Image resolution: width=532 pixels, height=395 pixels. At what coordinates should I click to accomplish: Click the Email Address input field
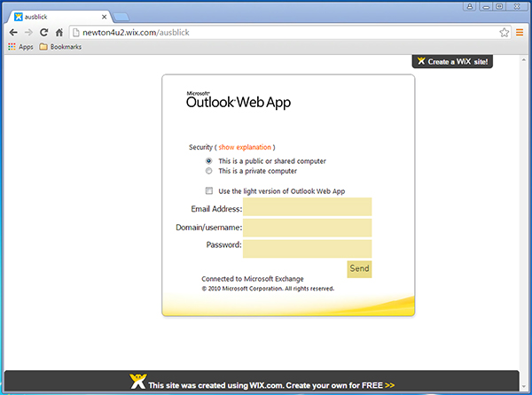pos(307,206)
